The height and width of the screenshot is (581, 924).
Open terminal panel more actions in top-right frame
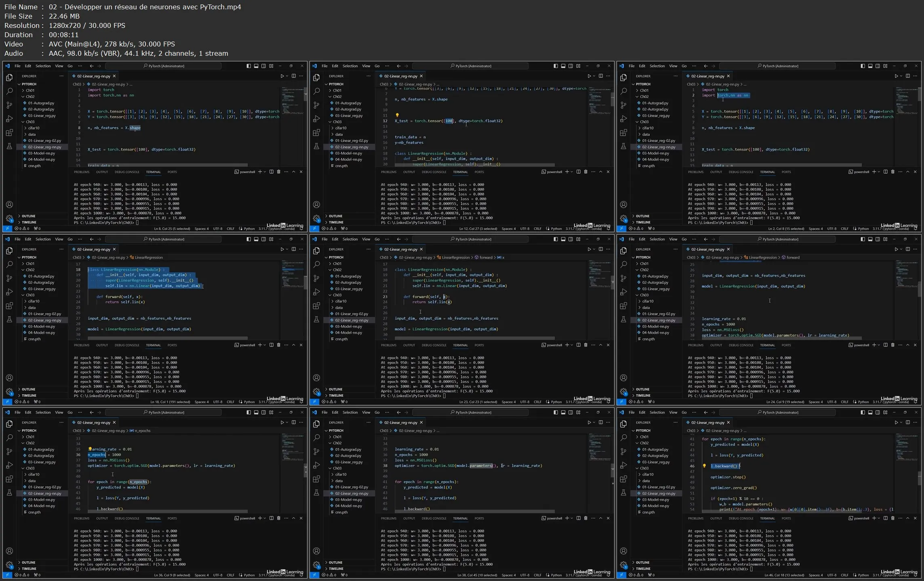coord(900,172)
